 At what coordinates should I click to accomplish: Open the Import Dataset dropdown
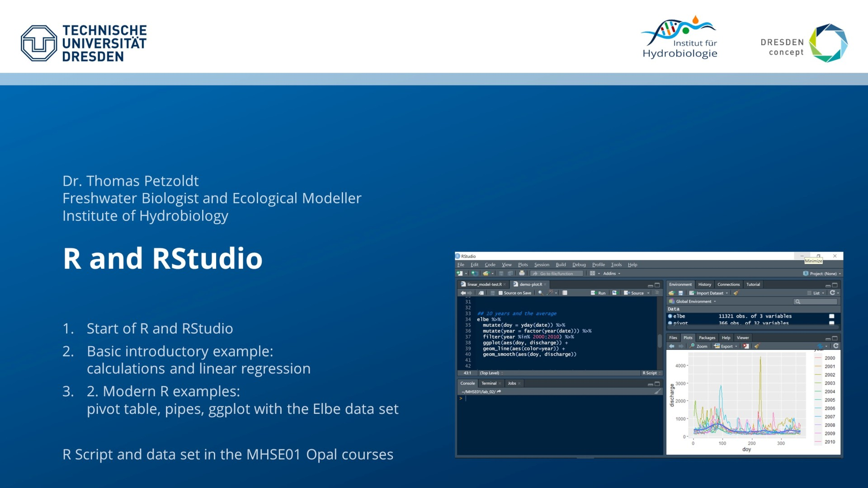tap(709, 293)
